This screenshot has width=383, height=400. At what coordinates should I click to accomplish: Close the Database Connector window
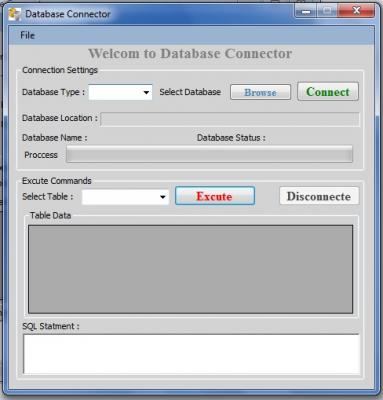tap(356, 11)
